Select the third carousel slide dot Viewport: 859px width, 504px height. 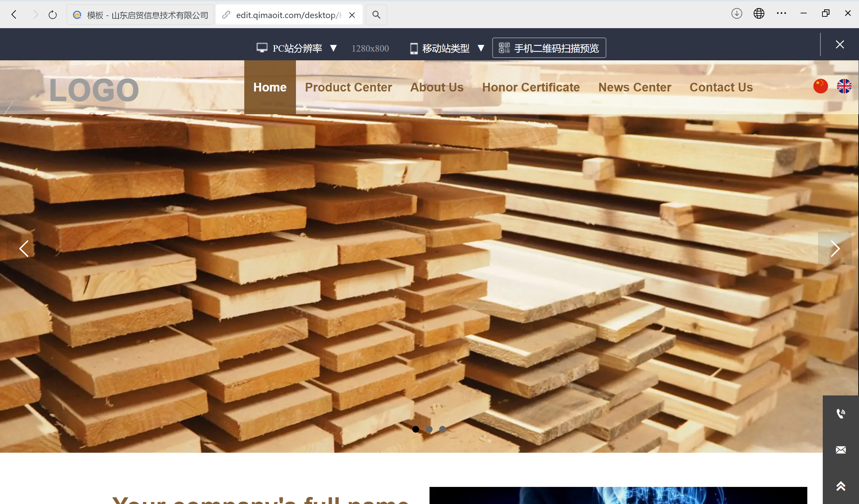click(x=443, y=429)
